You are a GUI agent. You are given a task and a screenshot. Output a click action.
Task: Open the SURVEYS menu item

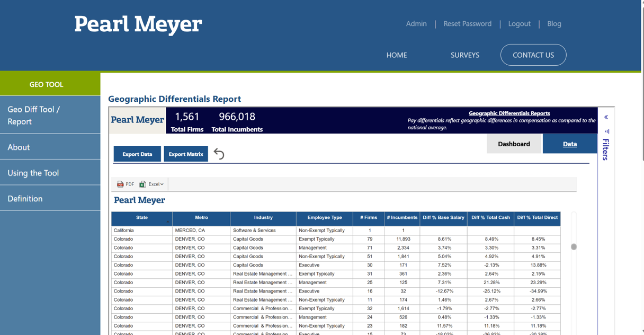[464, 55]
